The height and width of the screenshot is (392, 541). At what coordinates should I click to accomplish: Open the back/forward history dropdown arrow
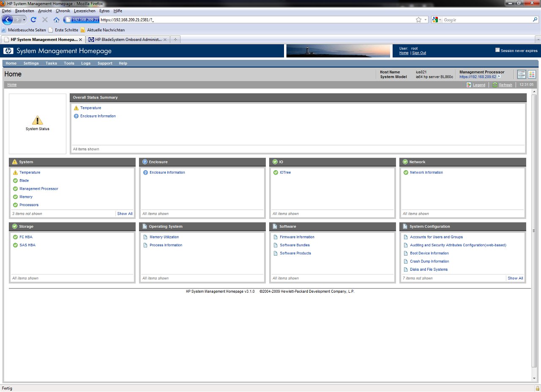[x=25, y=20]
